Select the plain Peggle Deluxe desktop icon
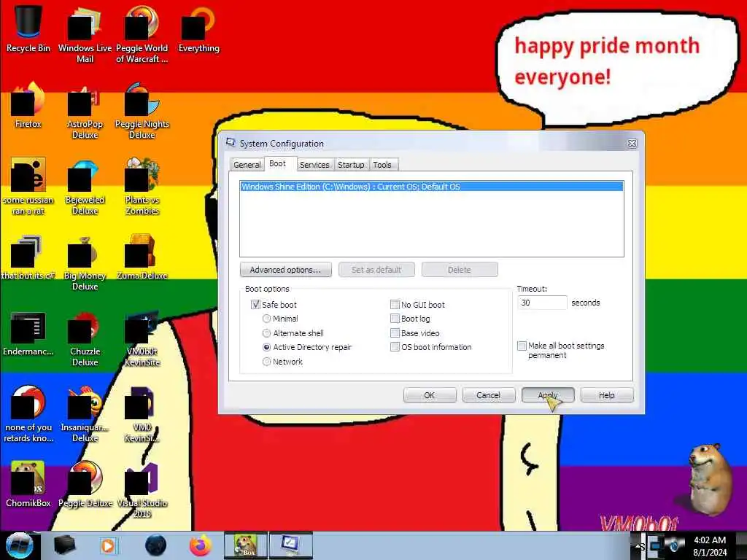Viewport: 747px width, 560px height. coord(85,484)
